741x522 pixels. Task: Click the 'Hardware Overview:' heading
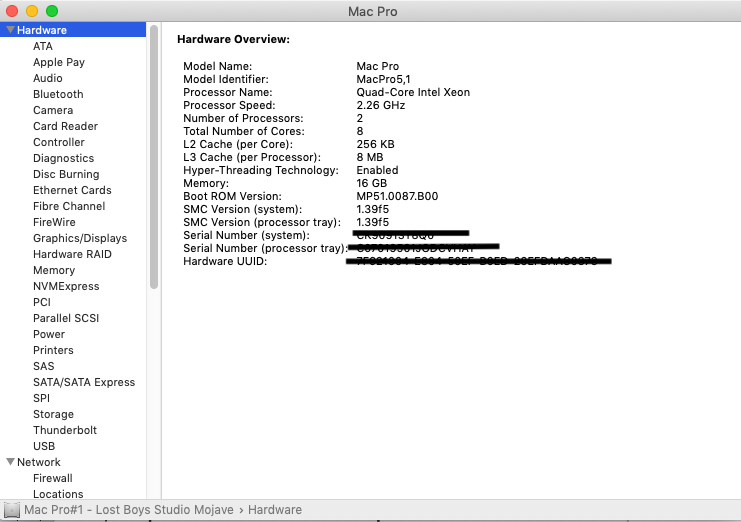tap(233, 39)
